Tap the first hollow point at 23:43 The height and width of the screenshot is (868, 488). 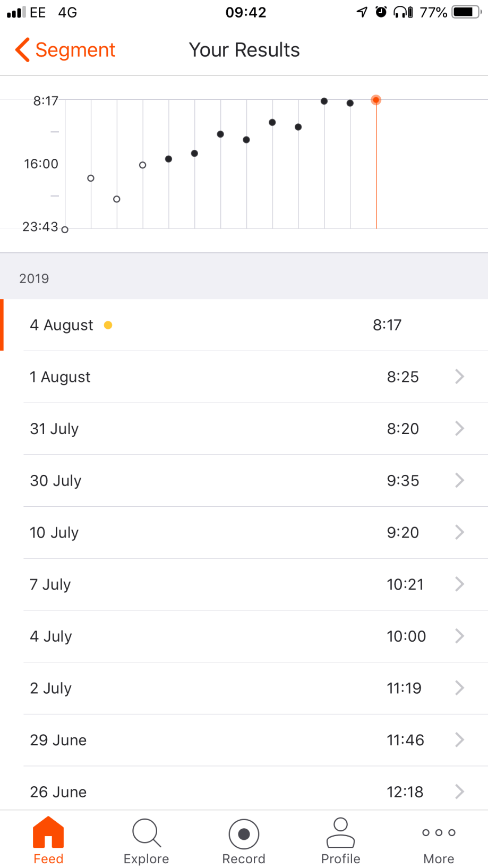click(x=65, y=229)
